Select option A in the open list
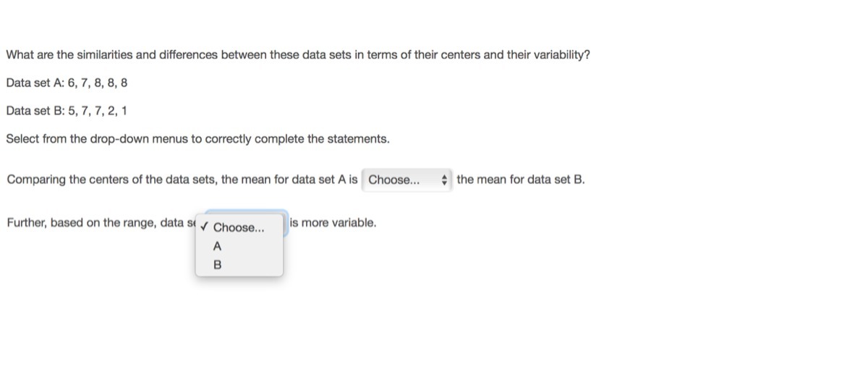Viewport: 868px width, 373px height. (x=216, y=246)
